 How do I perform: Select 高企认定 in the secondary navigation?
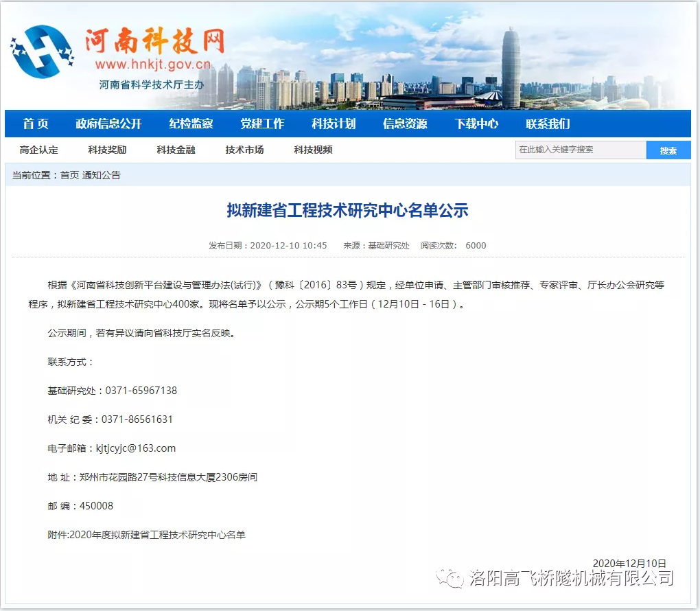tap(38, 150)
